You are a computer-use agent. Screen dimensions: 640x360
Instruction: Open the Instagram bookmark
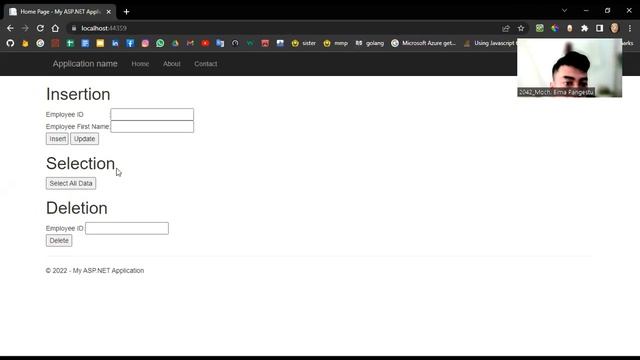[x=145, y=43]
